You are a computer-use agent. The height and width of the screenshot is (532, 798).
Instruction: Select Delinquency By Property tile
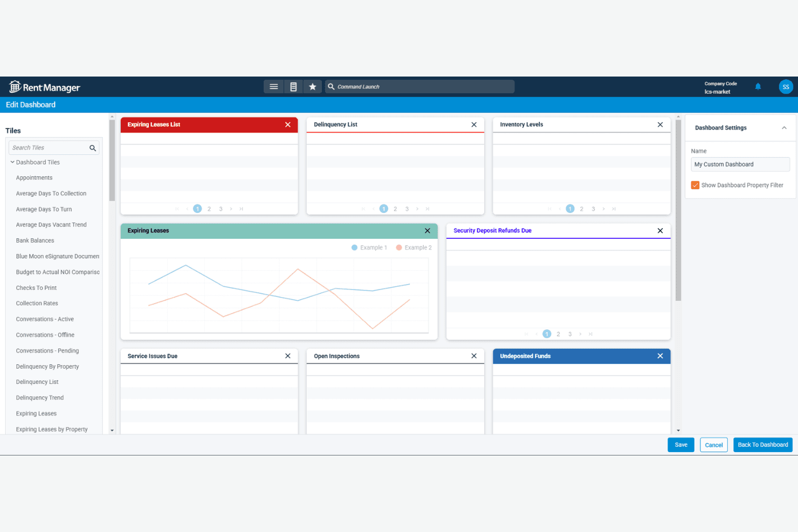[47, 367]
